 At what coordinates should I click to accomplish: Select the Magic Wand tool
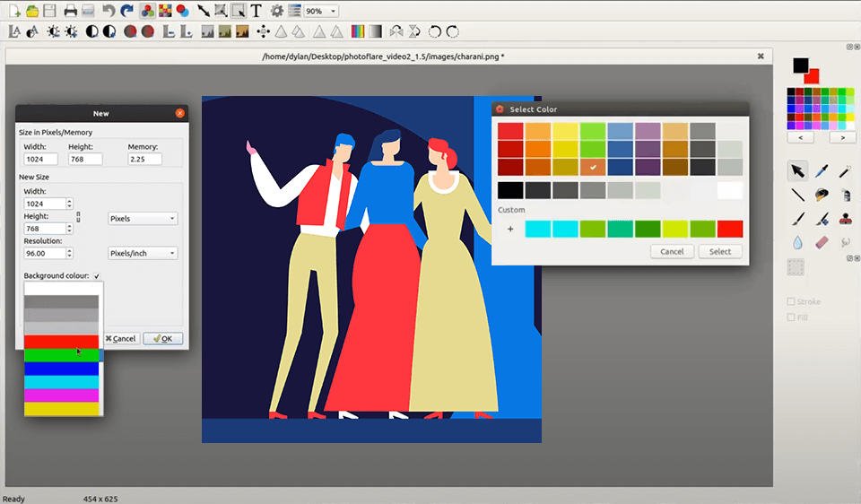(x=845, y=170)
